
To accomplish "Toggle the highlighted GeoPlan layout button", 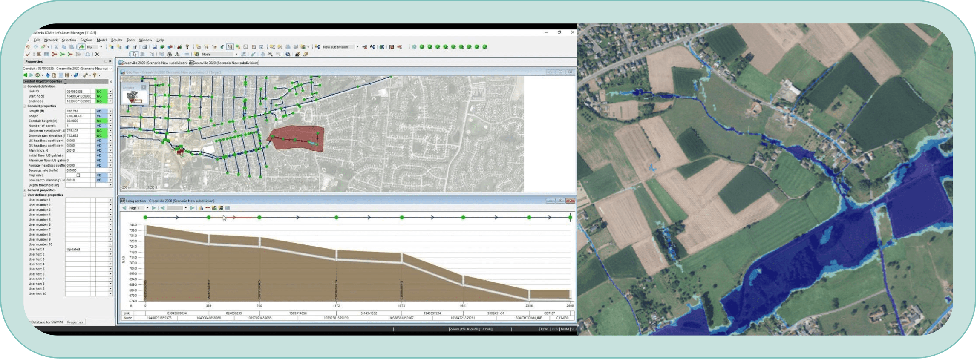I will click(230, 47).
